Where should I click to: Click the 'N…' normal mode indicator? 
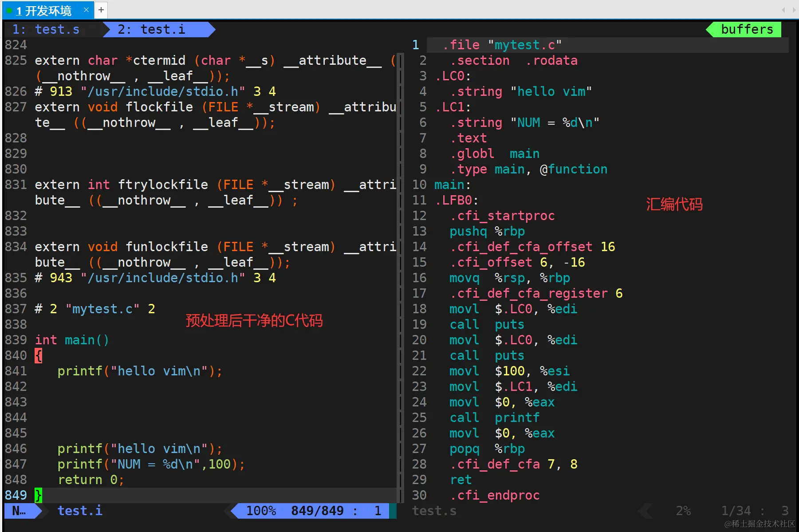pyautogui.click(x=19, y=511)
